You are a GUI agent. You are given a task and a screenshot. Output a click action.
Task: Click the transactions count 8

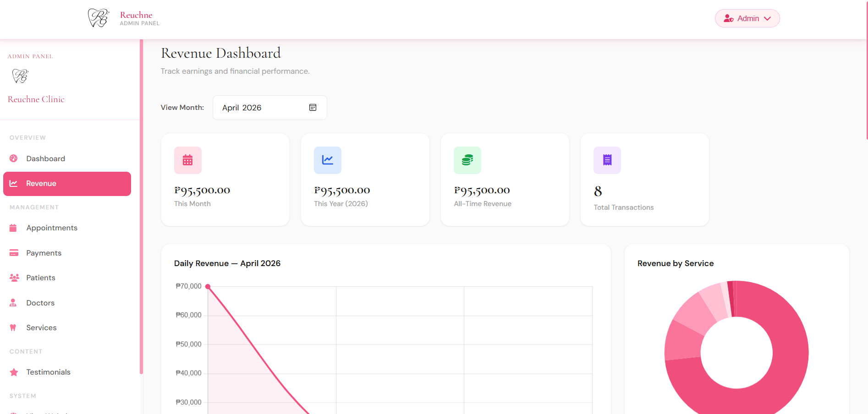pyautogui.click(x=598, y=191)
